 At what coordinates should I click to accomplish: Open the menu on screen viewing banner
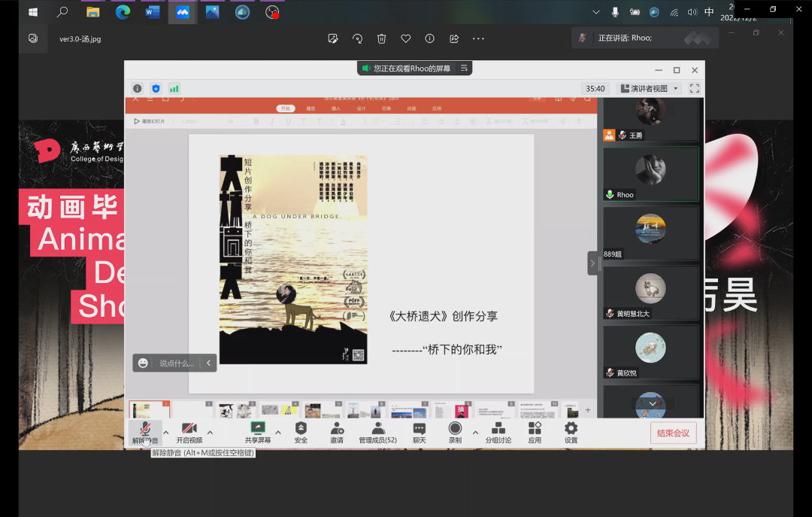[x=464, y=68]
